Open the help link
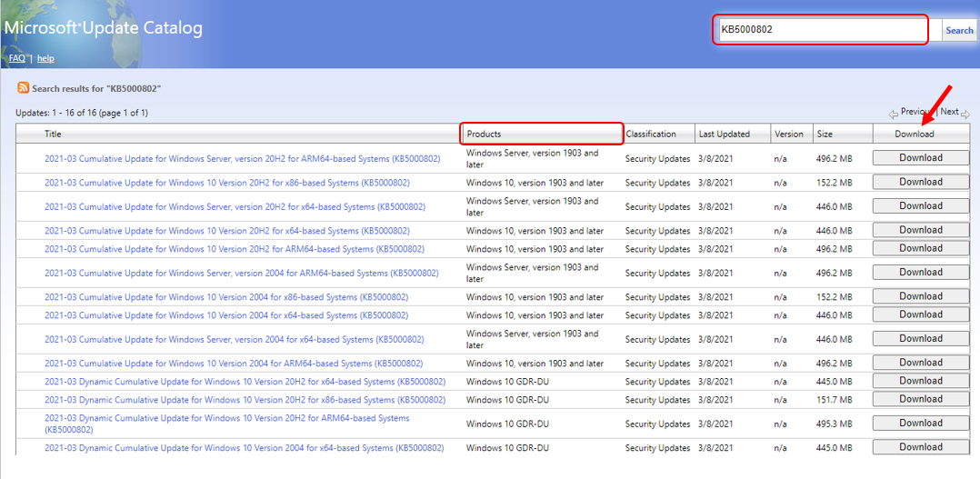The image size is (980, 479). pyautogui.click(x=45, y=58)
